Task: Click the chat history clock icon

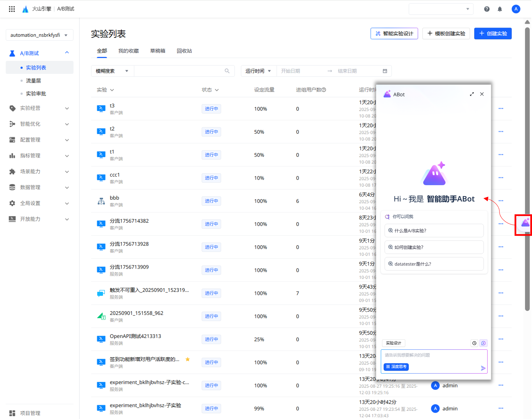Action: (474, 343)
